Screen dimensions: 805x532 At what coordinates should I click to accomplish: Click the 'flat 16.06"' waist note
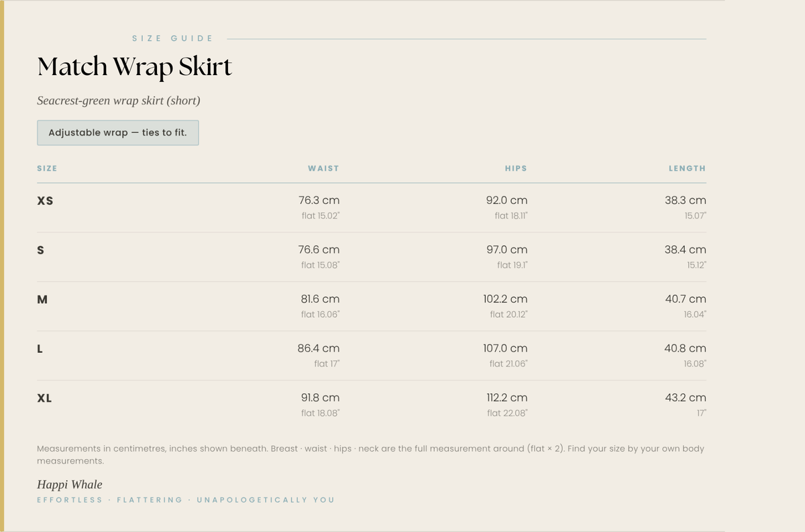click(321, 315)
